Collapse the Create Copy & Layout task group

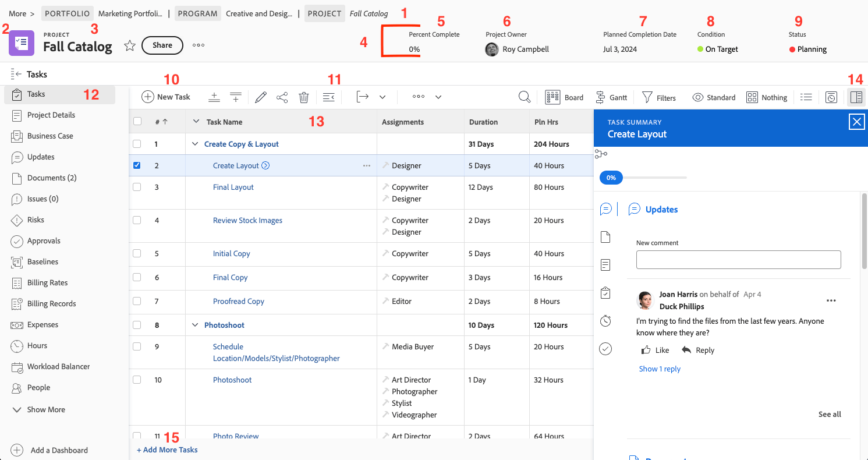(x=194, y=144)
